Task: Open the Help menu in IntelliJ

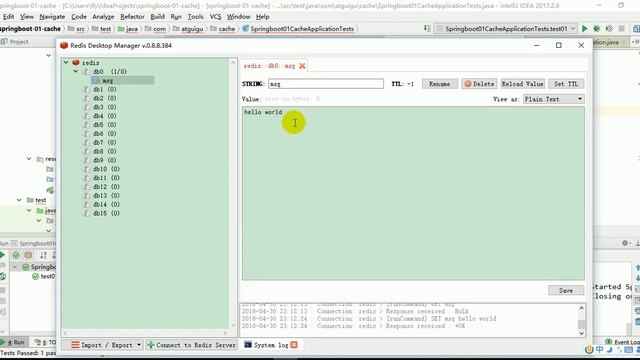Action: 262,17
